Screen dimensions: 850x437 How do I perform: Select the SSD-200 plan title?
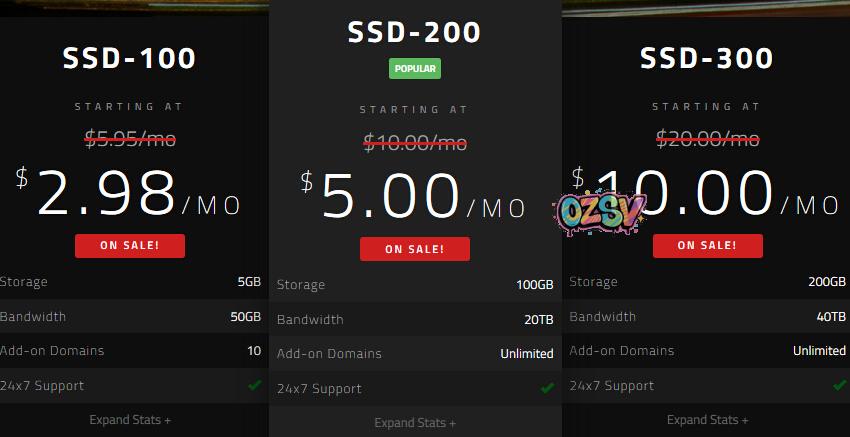pyautogui.click(x=414, y=32)
